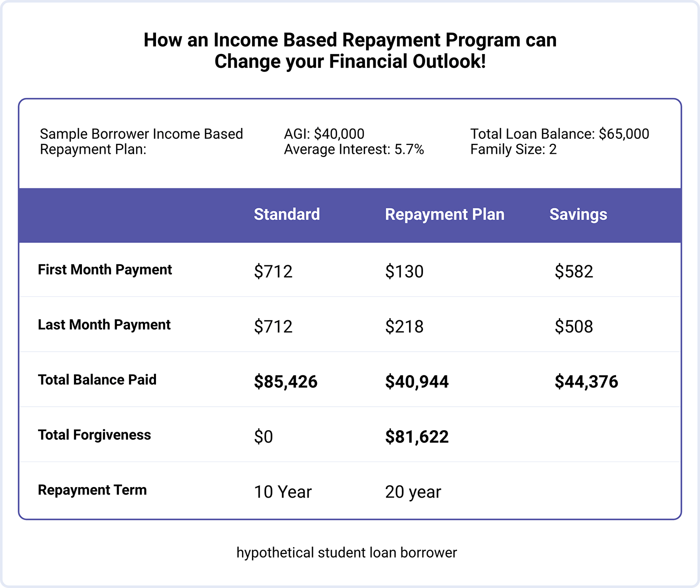Image resolution: width=700 pixels, height=588 pixels.
Task: Select the Savings column header
Action: [578, 215]
